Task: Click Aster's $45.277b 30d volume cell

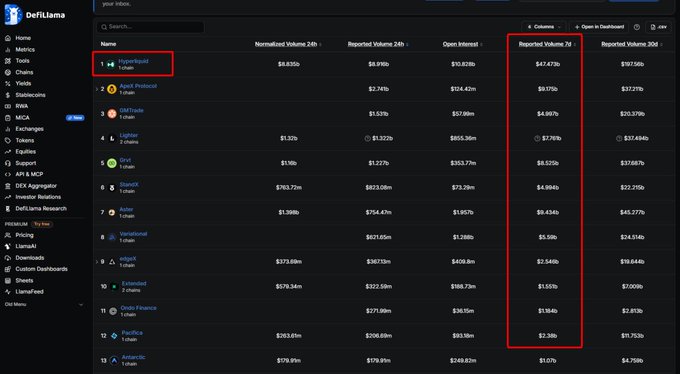Action: click(x=632, y=213)
